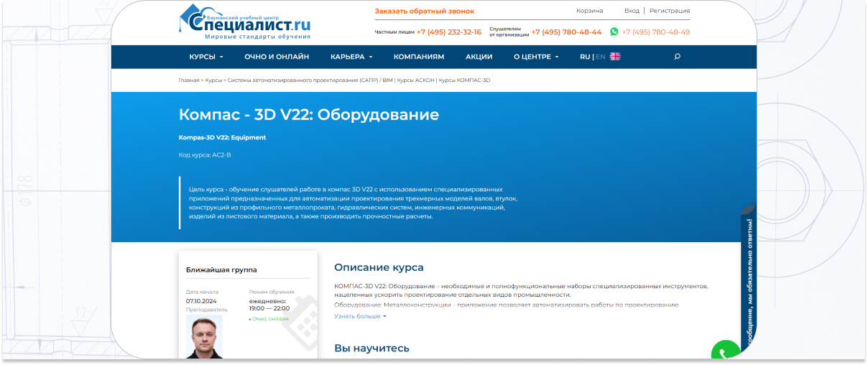Screen dimensions: 868x365
Task: Click WhatsApp number +7 (495) 780-48-49
Action: [656, 32]
